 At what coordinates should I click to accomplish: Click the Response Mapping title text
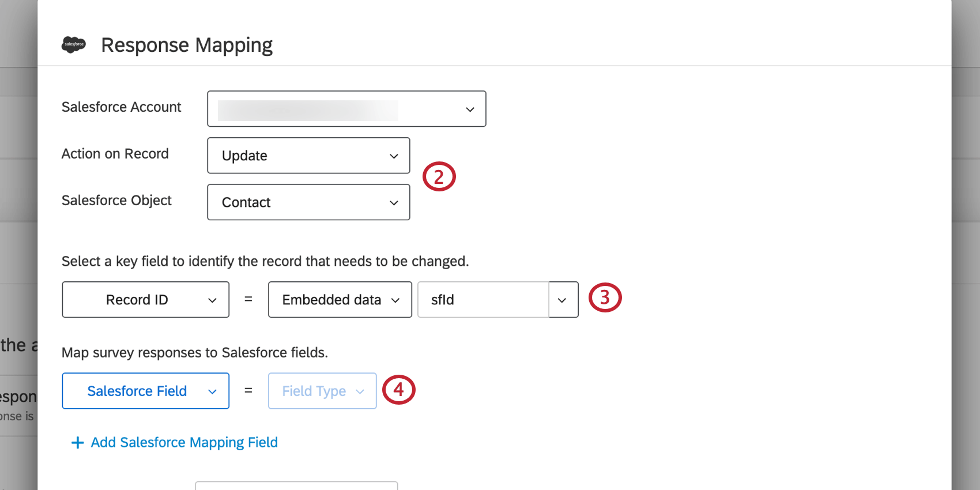[187, 45]
